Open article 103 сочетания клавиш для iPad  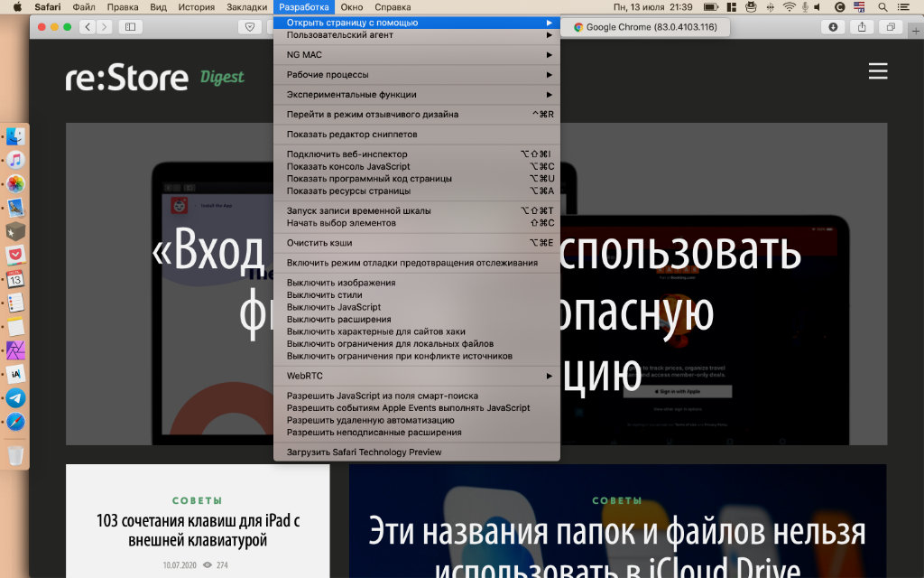tap(198, 530)
